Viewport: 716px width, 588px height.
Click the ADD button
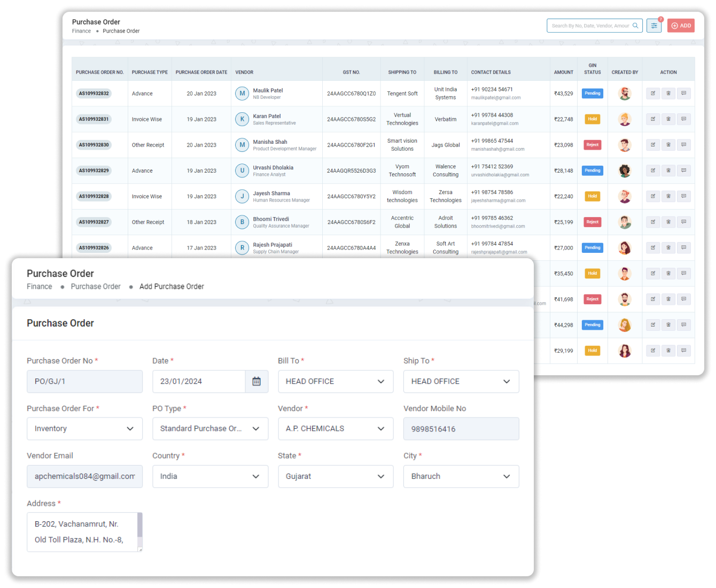681,26
